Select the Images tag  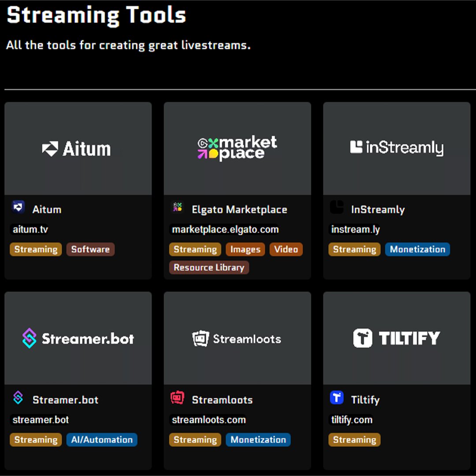coord(245,249)
